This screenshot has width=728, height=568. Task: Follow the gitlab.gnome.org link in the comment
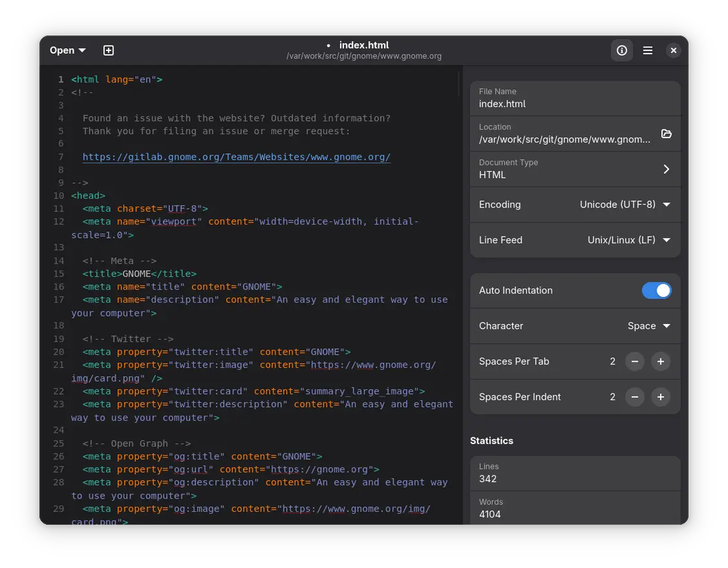pyautogui.click(x=236, y=157)
